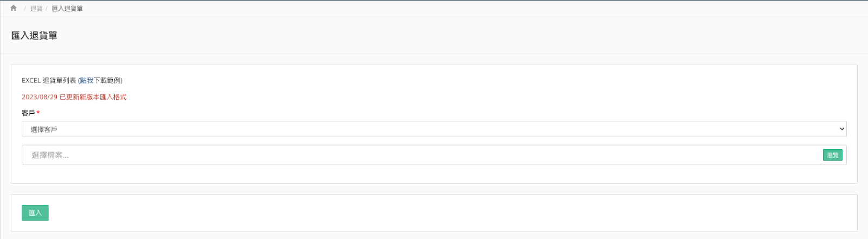Image resolution: width=868 pixels, height=239 pixels.
Task: Click empty space right of the 匯入退貨單 heading
Action: 434,35
